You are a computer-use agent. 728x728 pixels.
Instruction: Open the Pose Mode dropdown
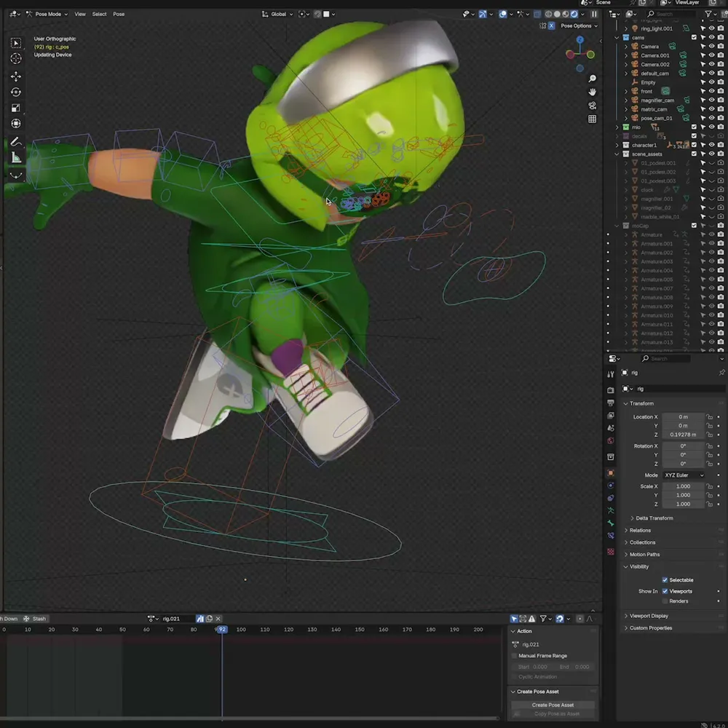tap(47, 14)
